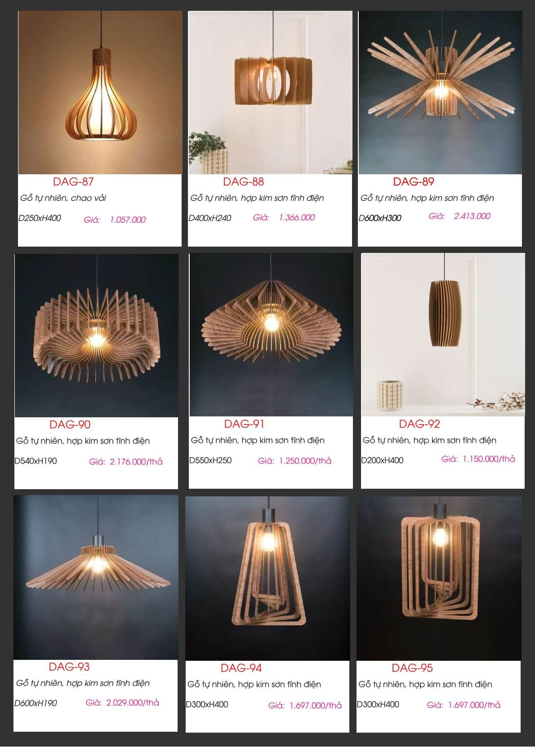
Task: Open the DAG-93 flat cone lamp image
Action: coord(96,578)
